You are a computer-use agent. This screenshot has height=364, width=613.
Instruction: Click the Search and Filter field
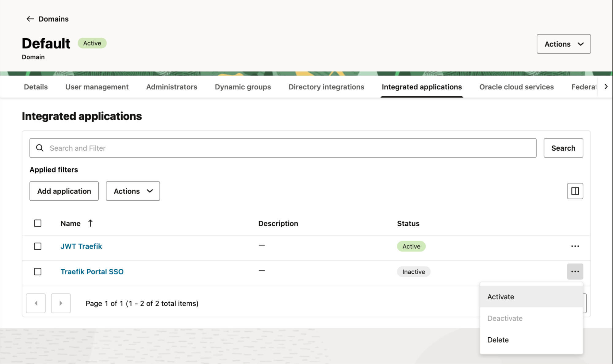(283, 148)
